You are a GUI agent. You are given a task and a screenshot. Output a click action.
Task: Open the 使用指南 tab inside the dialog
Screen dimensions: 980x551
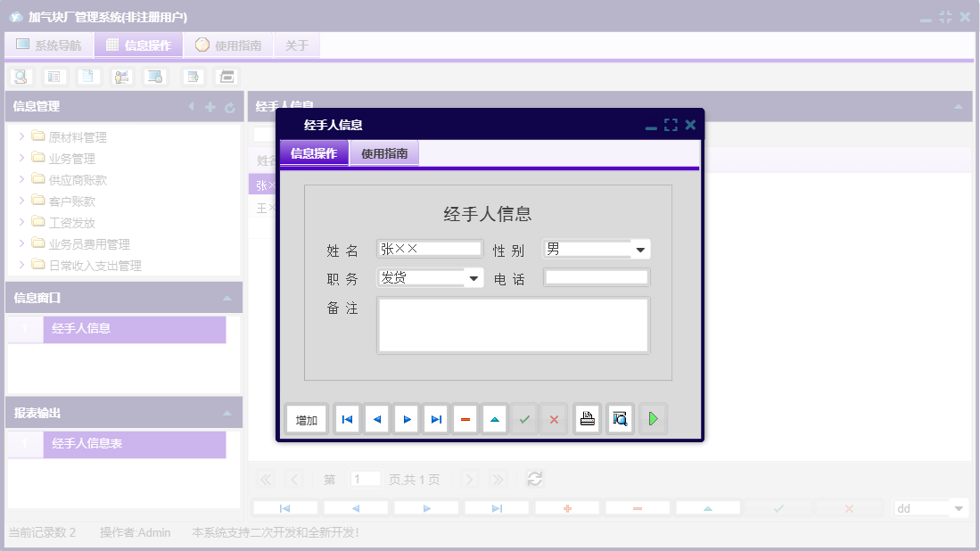(383, 152)
